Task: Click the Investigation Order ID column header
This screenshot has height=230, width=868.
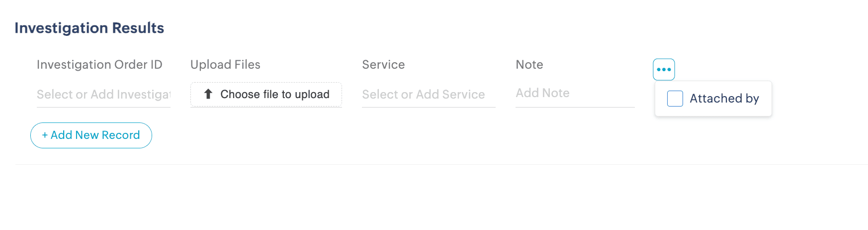Action: (99, 65)
